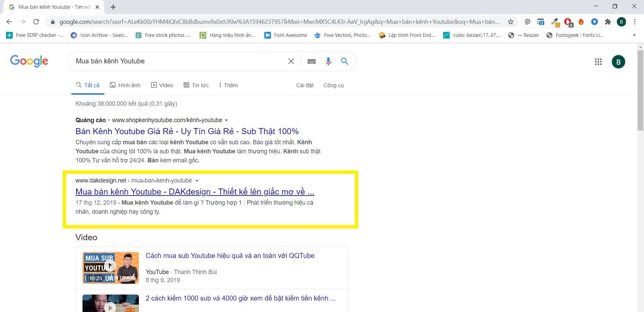The height and width of the screenshot is (312, 644).
Task: Open the Google apps grid
Action: (598, 62)
